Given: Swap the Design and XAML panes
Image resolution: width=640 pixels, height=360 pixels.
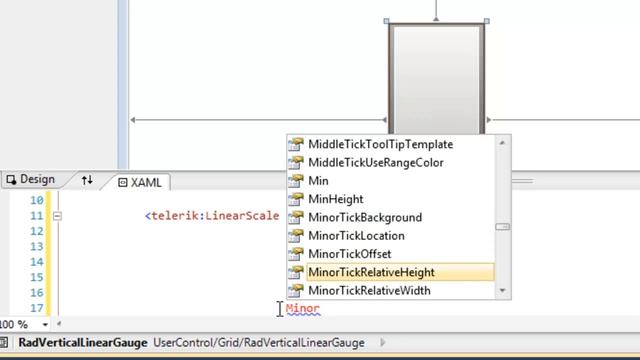Looking at the screenshot, I should (87, 180).
